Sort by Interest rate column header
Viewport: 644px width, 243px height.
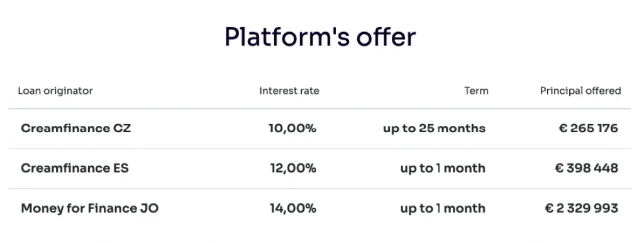pyautogui.click(x=289, y=91)
